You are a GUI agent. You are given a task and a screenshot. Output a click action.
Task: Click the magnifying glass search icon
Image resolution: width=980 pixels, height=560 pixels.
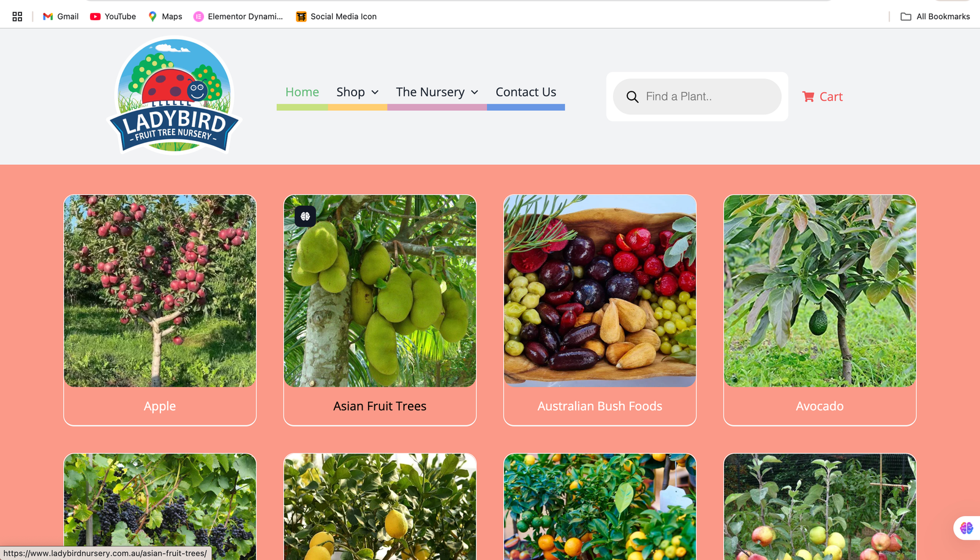tap(632, 97)
